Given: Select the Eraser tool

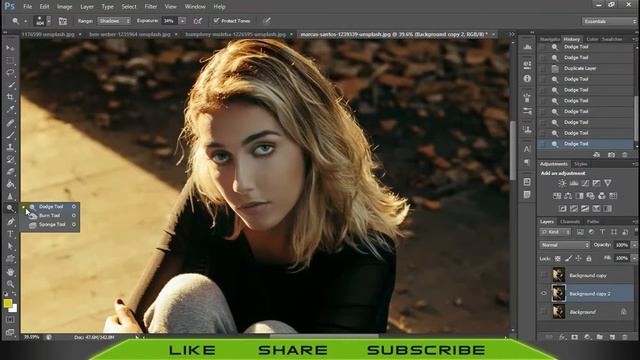Looking at the screenshot, I should coord(10,171).
